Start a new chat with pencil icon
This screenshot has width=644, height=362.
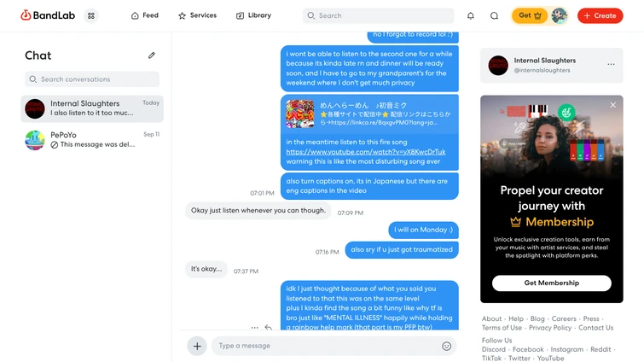coord(152,55)
